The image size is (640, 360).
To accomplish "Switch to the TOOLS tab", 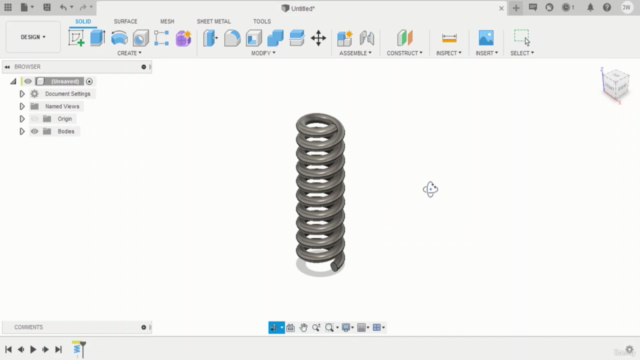I will pyautogui.click(x=262, y=21).
